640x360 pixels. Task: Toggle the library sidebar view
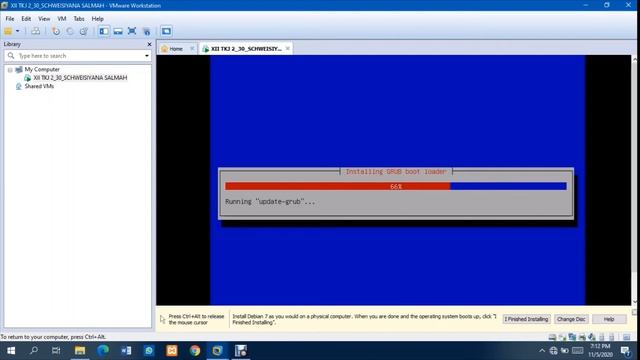104,31
